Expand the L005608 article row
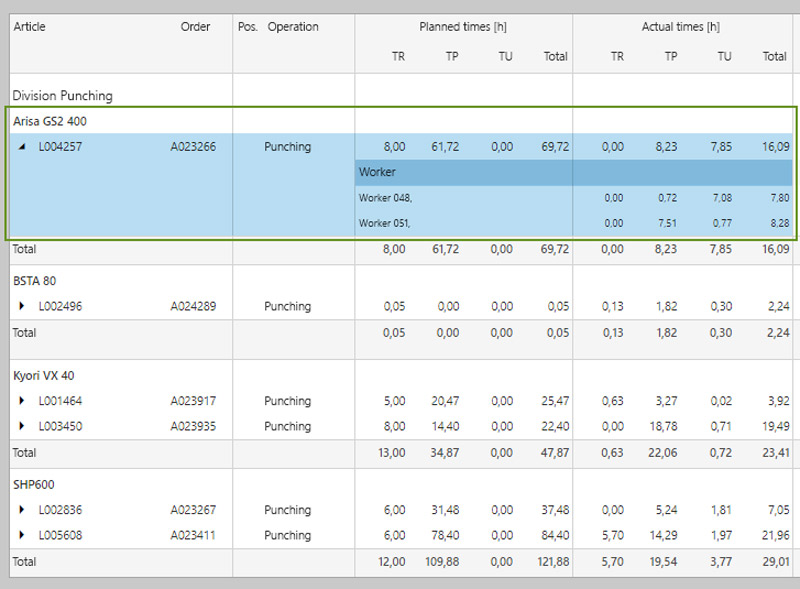 (x=23, y=535)
